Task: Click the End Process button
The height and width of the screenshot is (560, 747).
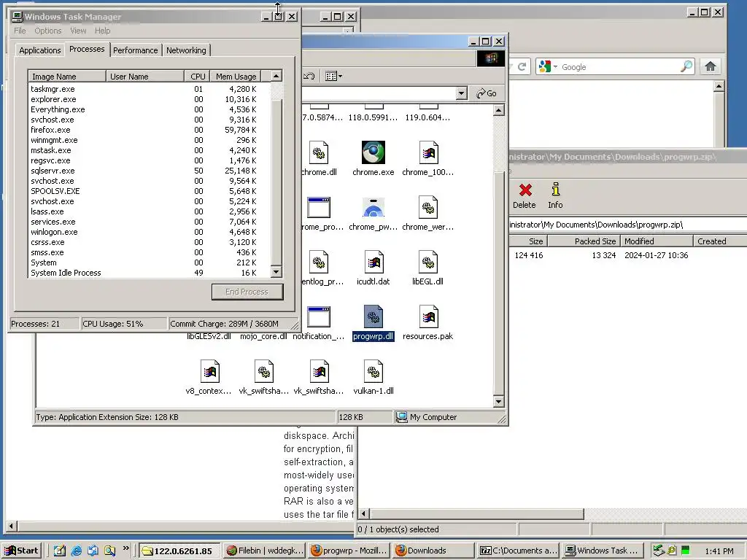Action: [247, 292]
